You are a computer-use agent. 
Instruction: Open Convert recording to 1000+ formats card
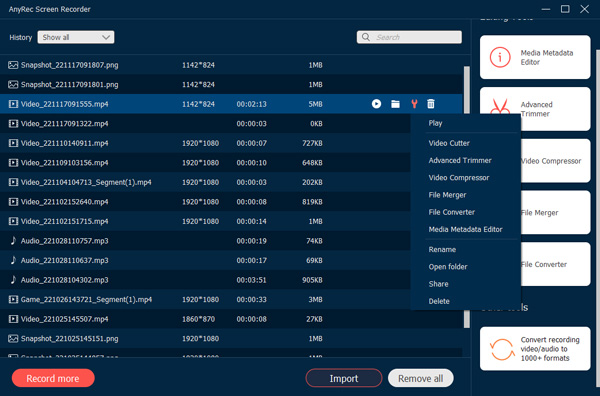click(535, 349)
